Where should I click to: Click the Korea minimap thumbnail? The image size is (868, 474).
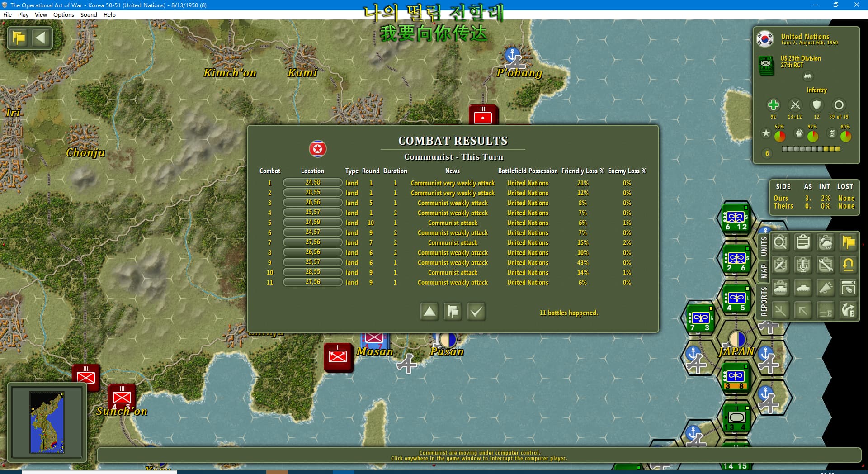pyautogui.click(x=47, y=422)
